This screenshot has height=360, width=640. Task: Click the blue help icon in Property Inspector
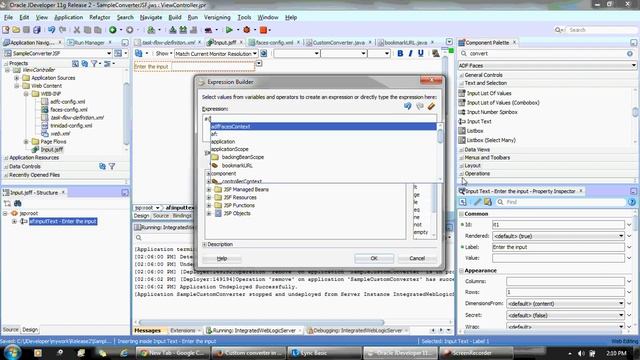point(631,202)
